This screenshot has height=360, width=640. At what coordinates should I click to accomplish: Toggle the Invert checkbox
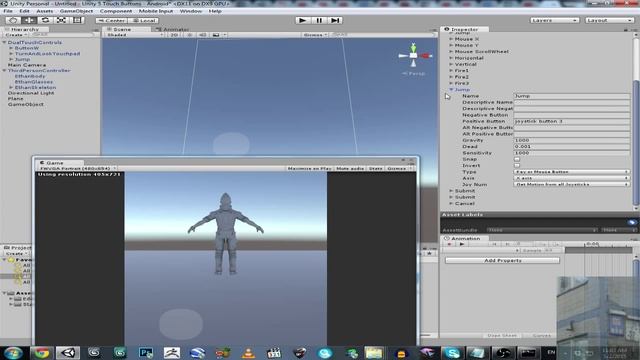tap(517, 165)
